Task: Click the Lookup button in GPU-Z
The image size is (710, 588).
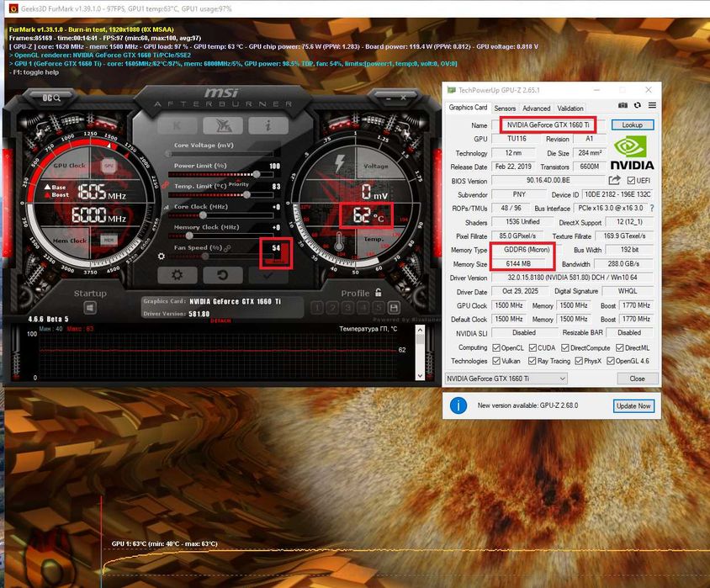Action: (632, 125)
